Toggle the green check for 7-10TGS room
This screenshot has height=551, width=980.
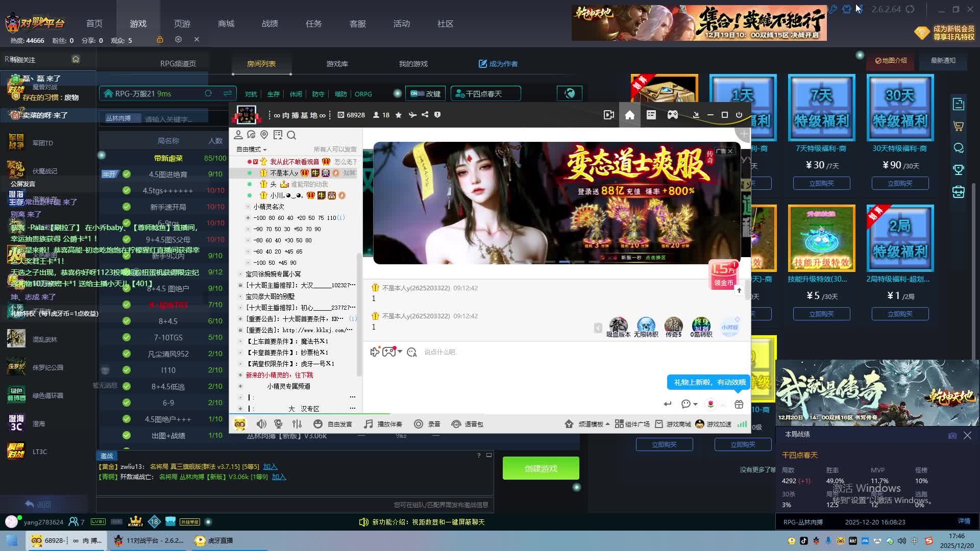click(126, 337)
